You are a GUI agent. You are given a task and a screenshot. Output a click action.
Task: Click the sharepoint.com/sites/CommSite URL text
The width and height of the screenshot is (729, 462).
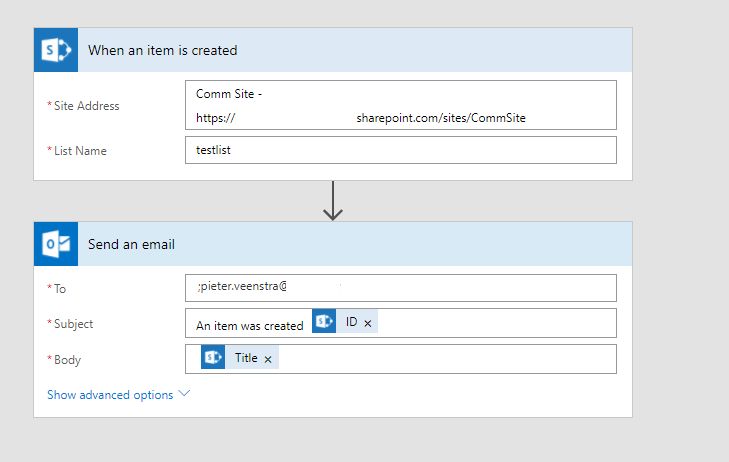click(x=441, y=118)
